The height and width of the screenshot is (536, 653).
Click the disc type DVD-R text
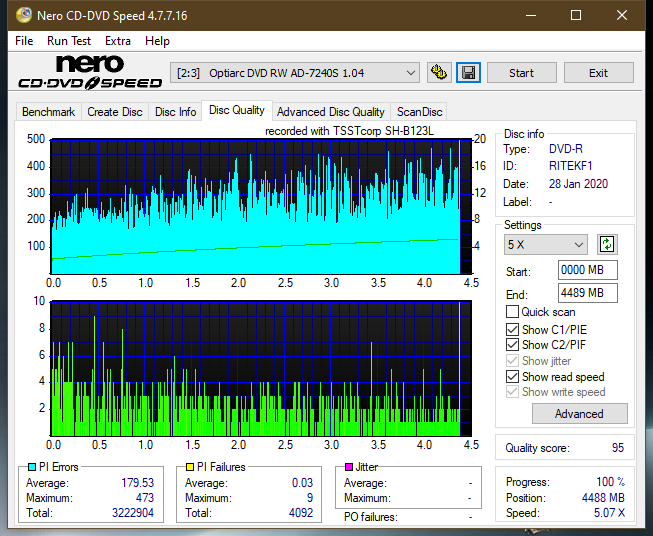pos(566,149)
